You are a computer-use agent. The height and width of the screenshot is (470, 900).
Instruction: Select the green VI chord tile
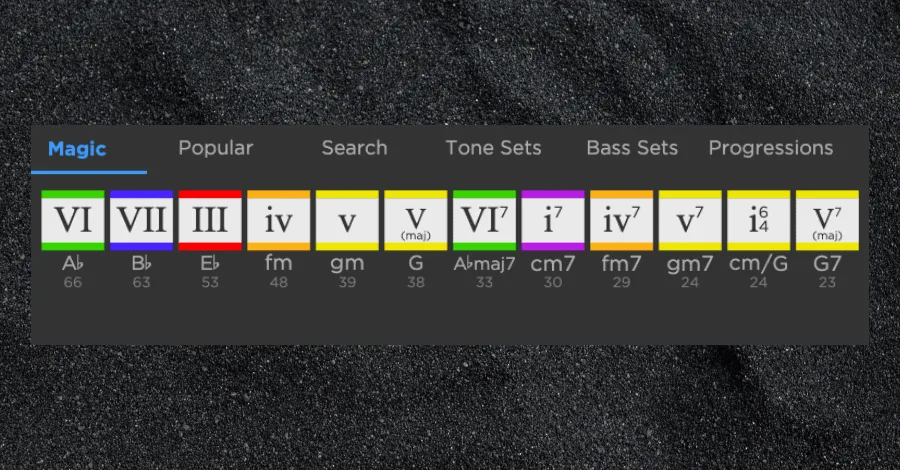(x=73, y=220)
